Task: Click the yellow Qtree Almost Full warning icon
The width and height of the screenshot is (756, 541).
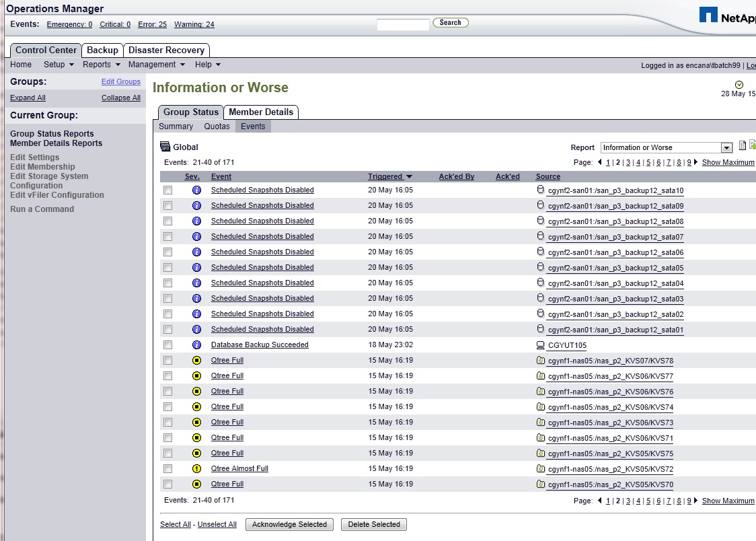Action: [196, 469]
